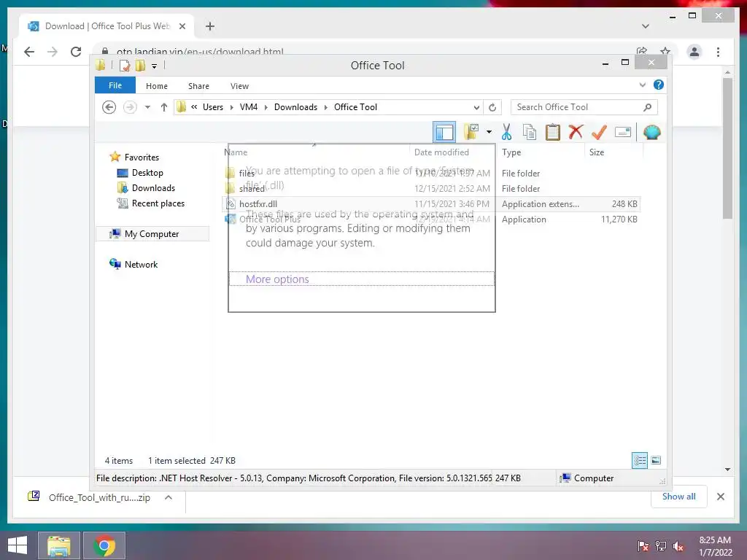747x560 pixels.
Task: Open the teal shell icon in toolbar
Action: click(x=651, y=132)
